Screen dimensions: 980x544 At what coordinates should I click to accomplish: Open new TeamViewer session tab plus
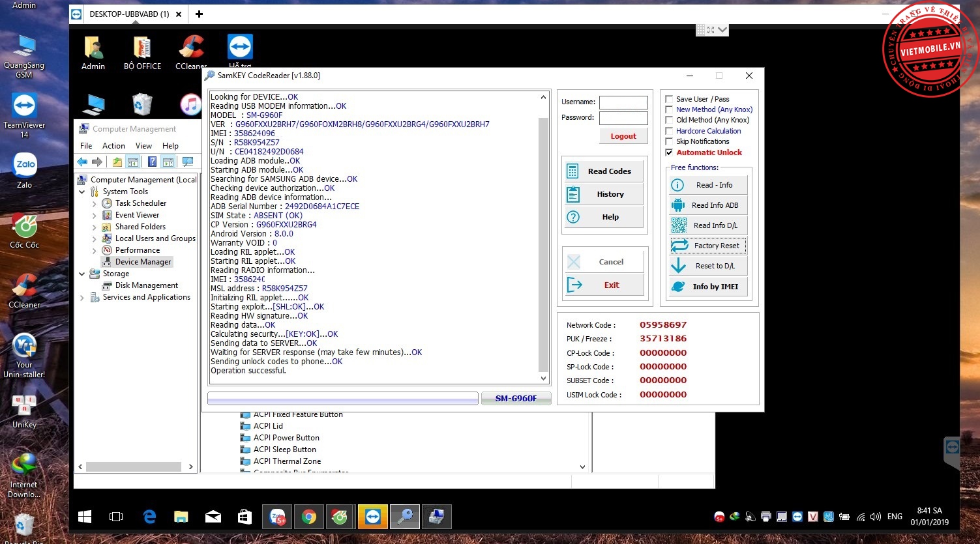tap(199, 14)
